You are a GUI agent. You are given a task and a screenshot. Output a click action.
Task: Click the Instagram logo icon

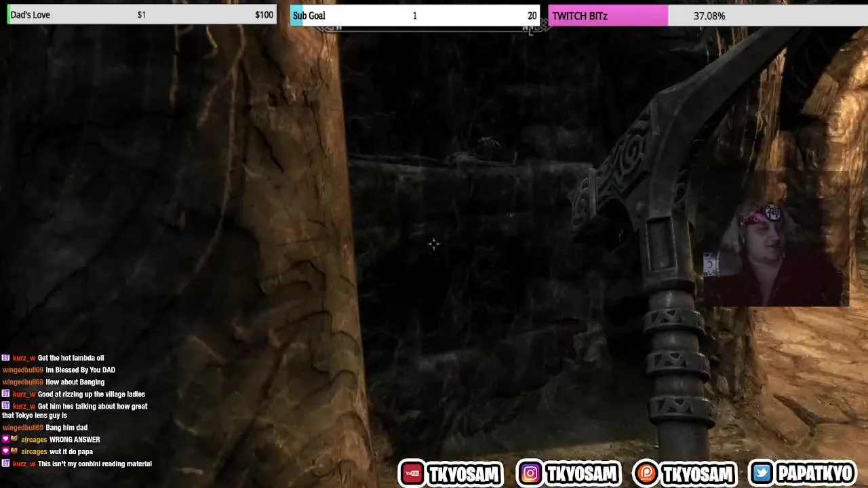tap(530, 473)
